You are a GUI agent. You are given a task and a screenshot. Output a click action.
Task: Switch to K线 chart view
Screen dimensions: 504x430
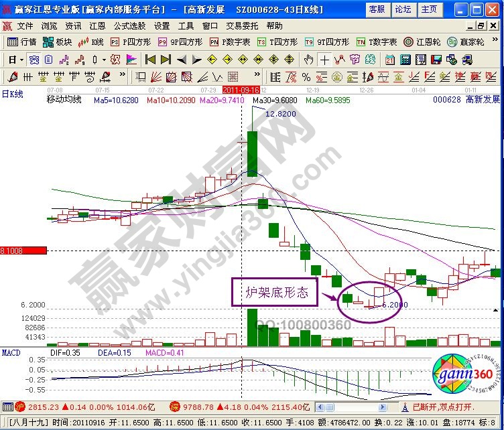(x=91, y=42)
